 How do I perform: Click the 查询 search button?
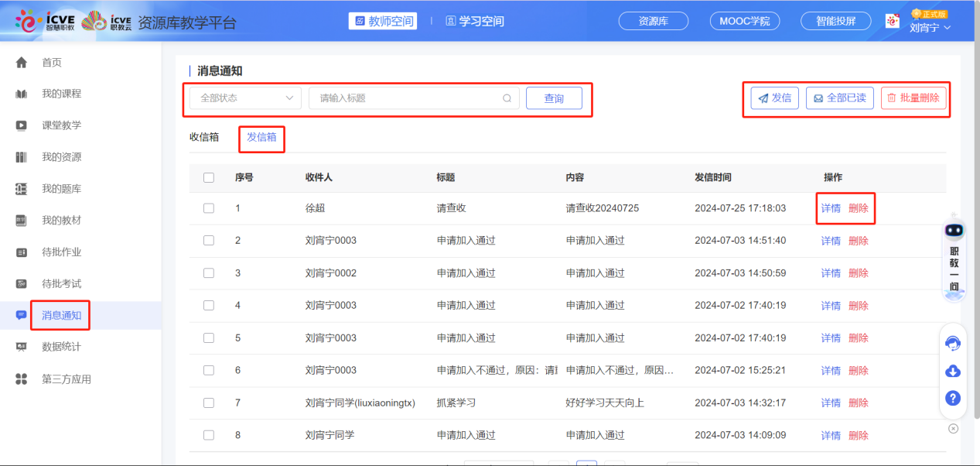[554, 98]
